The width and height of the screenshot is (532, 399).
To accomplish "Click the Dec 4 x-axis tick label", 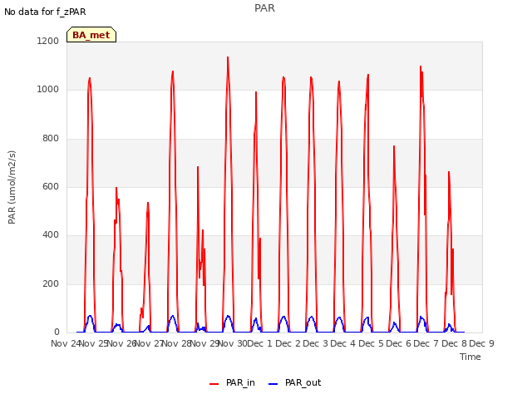I will tap(343, 343).
